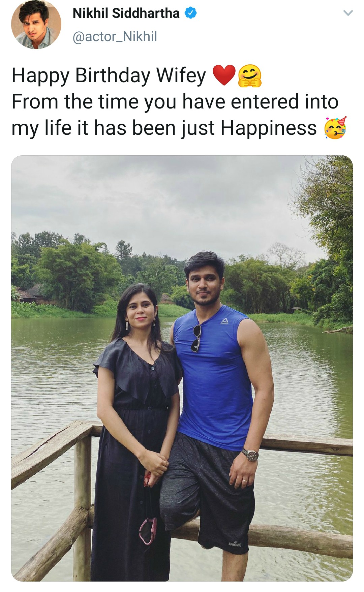Click the display name Nikhil Siddhartha
This screenshot has height=592, width=364.
126,13
